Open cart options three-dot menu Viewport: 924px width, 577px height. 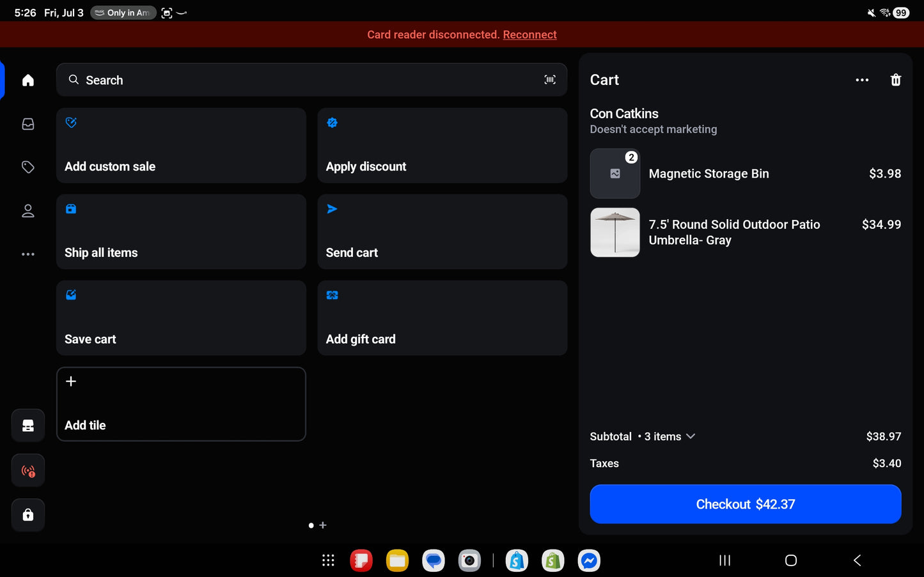point(862,80)
